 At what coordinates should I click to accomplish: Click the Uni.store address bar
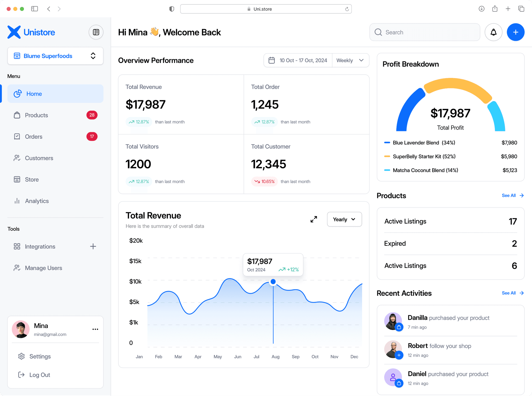click(266, 9)
